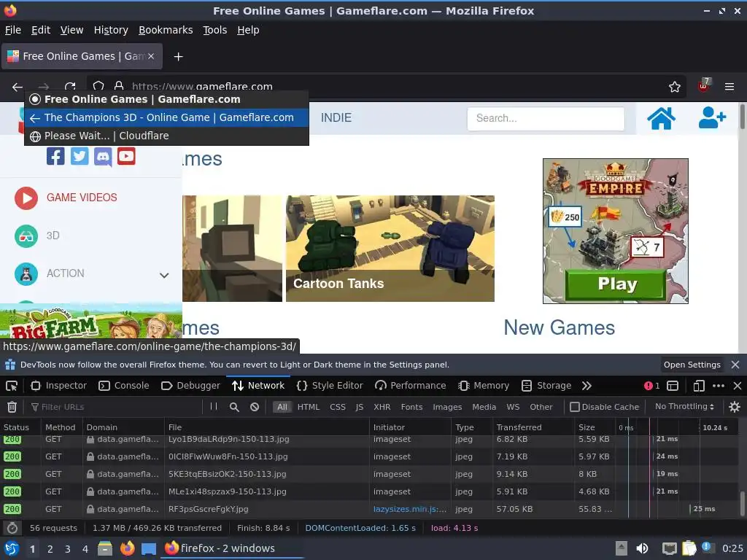The width and height of the screenshot is (747, 560).
Task: Open a new browser tab
Action: tap(178, 57)
